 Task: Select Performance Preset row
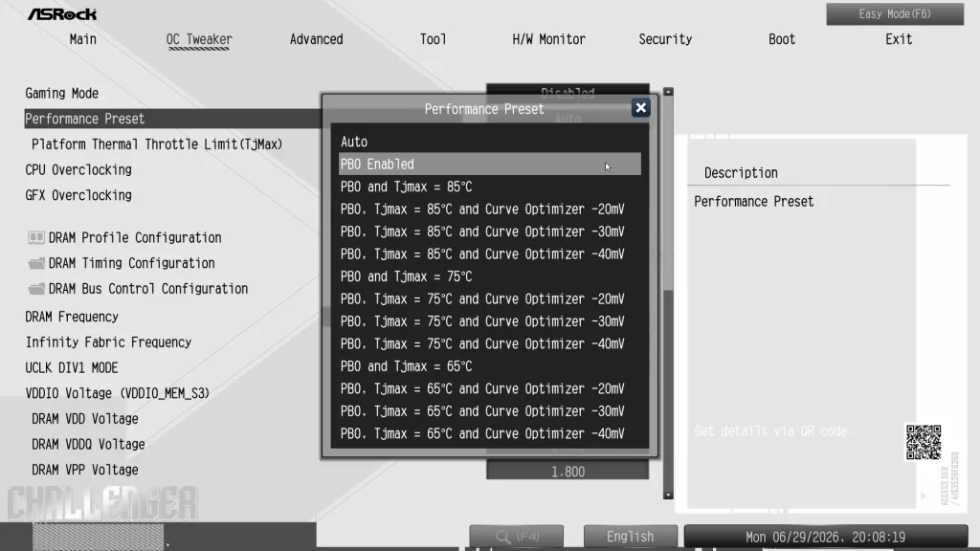coord(173,119)
